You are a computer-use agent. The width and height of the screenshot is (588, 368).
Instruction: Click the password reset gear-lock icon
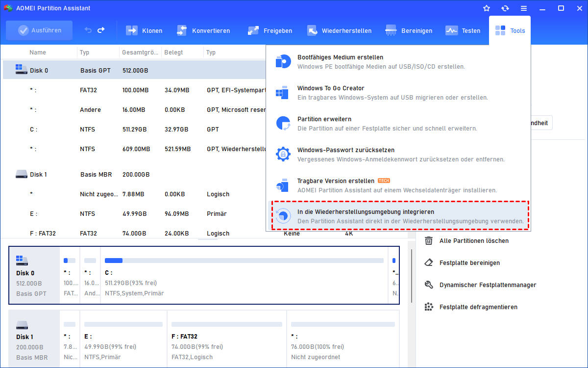tap(283, 154)
